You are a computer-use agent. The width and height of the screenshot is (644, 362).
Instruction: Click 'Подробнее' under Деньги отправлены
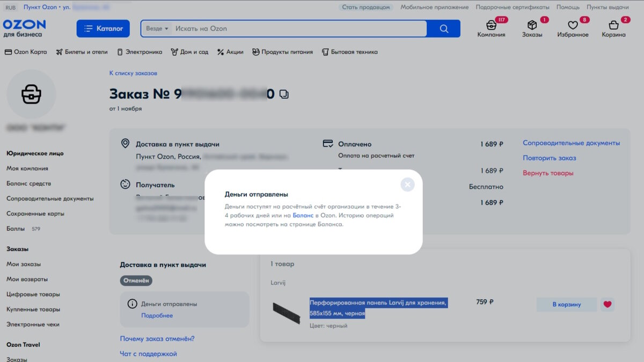157,315
